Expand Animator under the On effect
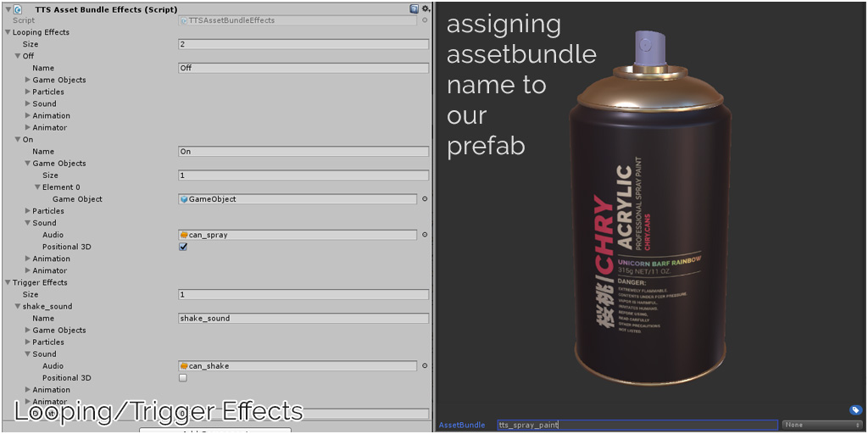This screenshot has width=868, height=434. coord(28,270)
